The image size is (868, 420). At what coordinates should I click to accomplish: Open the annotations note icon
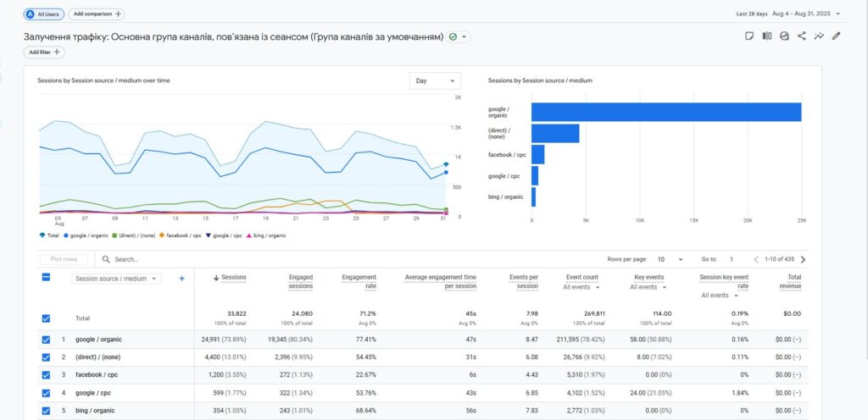click(x=748, y=36)
